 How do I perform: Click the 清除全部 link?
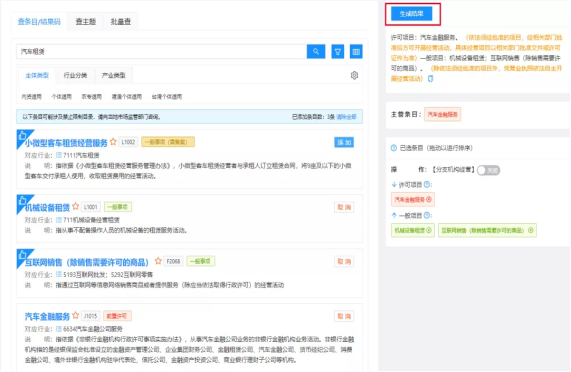point(346,117)
